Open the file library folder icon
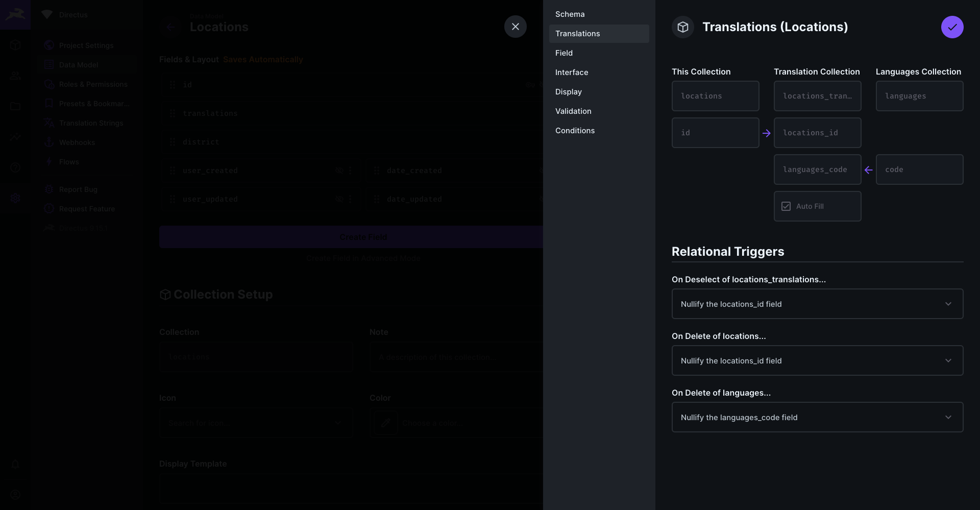Image resolution: width=980 pixels, height=510 pixels. point(15,106)
